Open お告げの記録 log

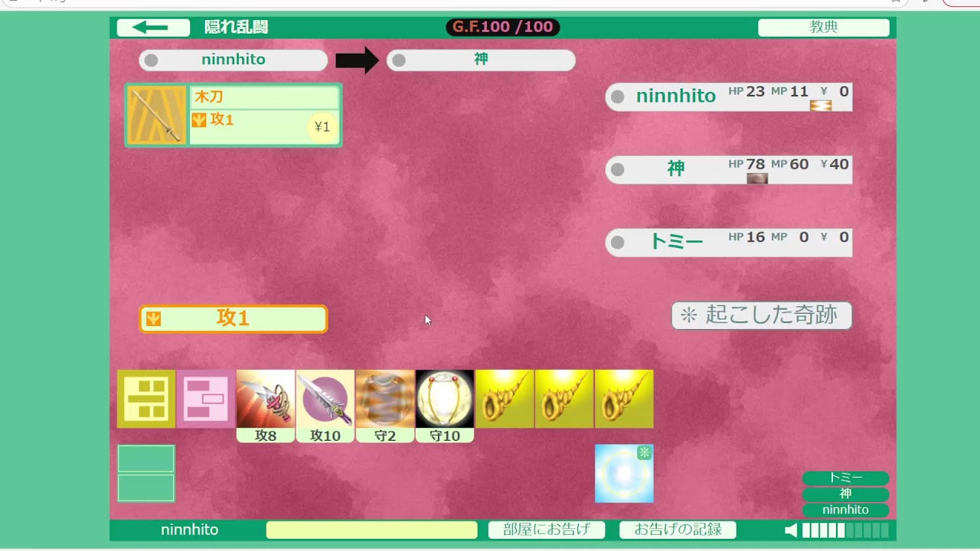(x=678, y=530)
